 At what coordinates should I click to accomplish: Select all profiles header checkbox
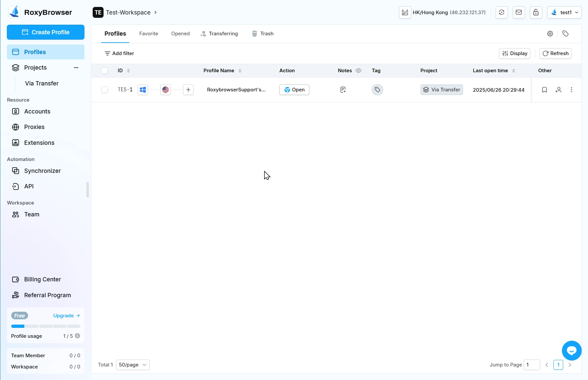105,71
